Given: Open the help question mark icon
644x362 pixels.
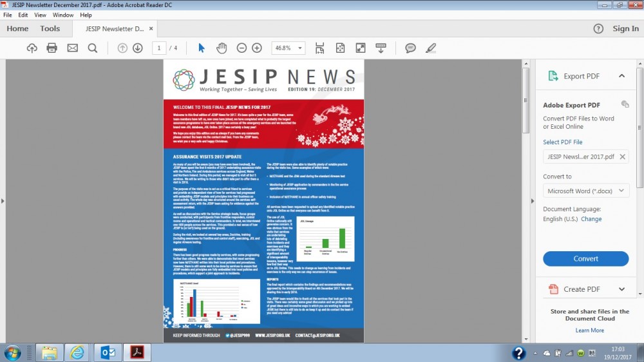Looking at the screenshot, I should [598, 29].
